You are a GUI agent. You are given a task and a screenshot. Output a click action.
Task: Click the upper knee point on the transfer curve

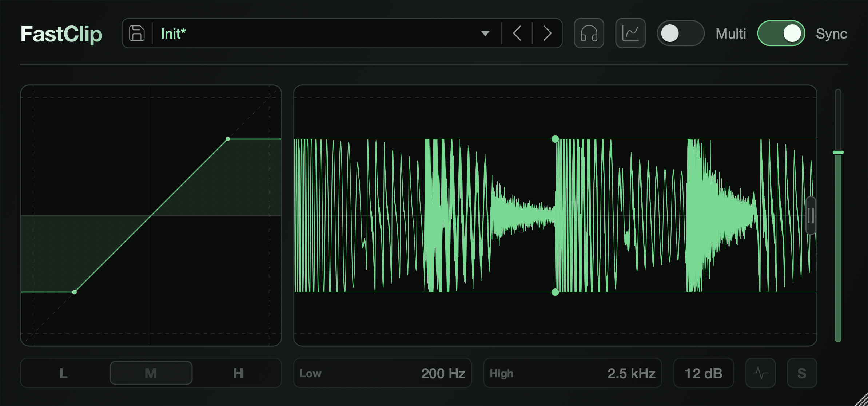coord(228,139)
